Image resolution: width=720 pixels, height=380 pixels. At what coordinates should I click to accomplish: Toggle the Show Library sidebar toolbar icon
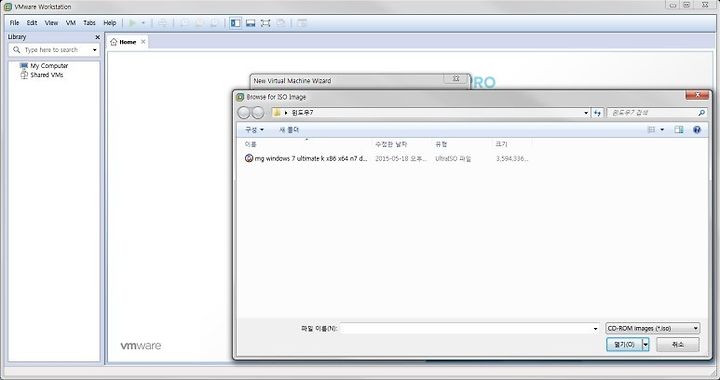click(x=236, y=23)
